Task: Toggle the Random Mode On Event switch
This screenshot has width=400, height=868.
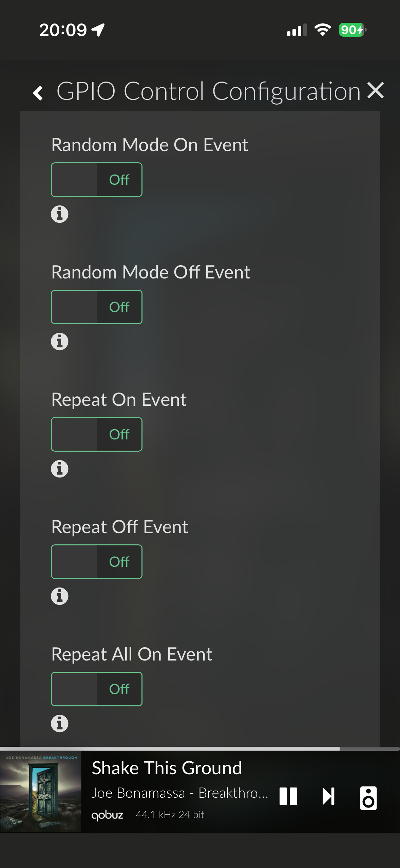Action: (97, 180)
